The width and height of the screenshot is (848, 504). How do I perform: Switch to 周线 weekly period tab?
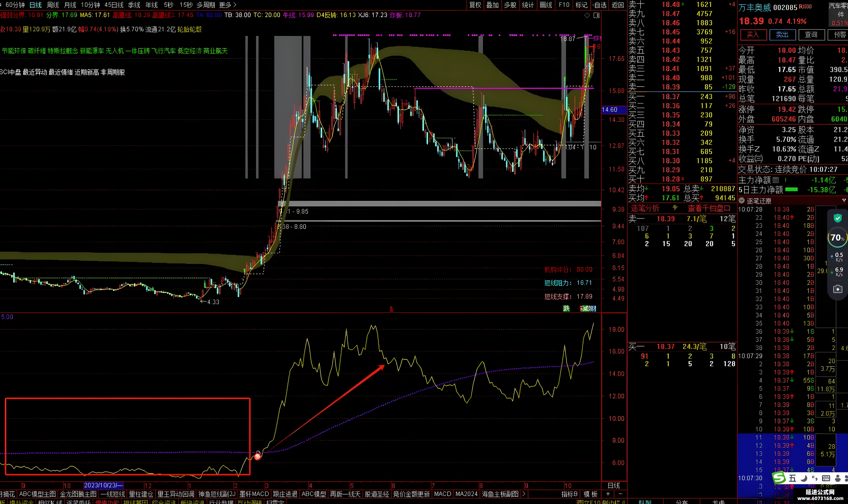pos(53,5)
